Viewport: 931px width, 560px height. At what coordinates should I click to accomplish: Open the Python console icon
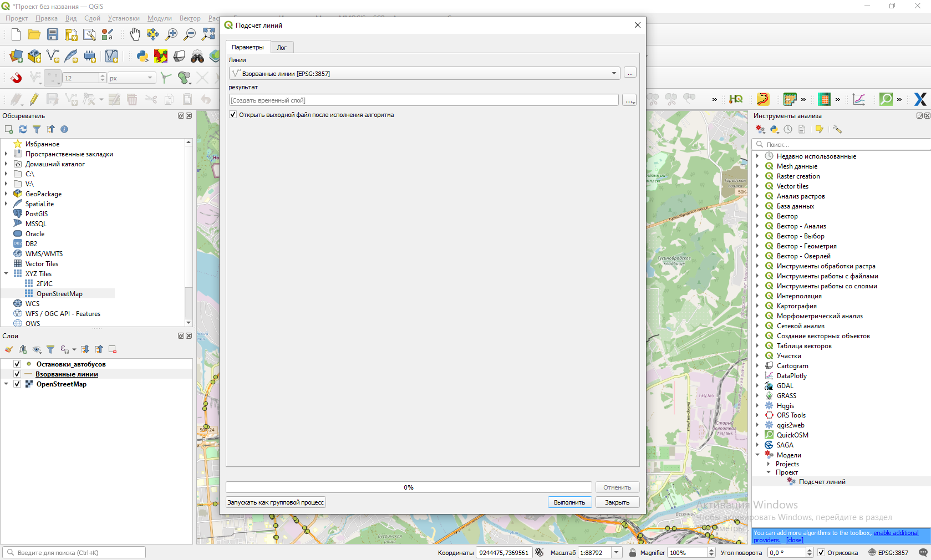tap(143, 56)
